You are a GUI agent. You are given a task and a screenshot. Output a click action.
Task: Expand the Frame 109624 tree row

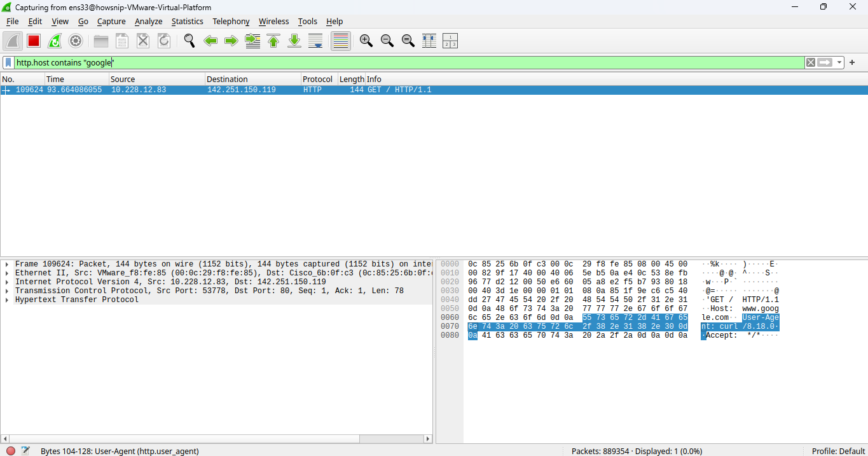coord(6,264)
